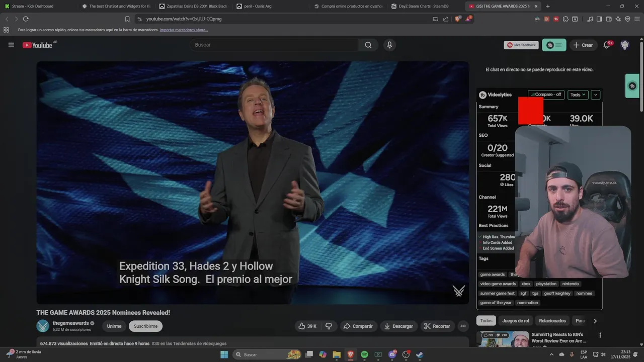
Task: Open Brave Rewards triangle icon
Action: (x=468, y=19)
